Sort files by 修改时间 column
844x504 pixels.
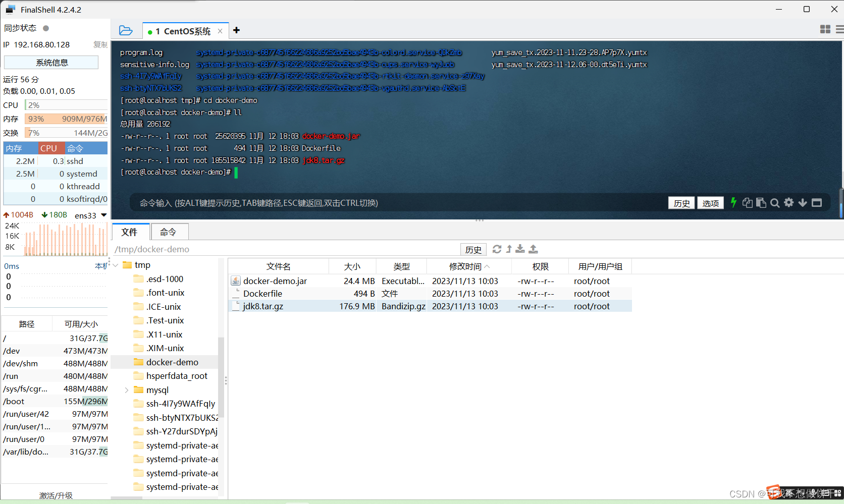point(469,266)
